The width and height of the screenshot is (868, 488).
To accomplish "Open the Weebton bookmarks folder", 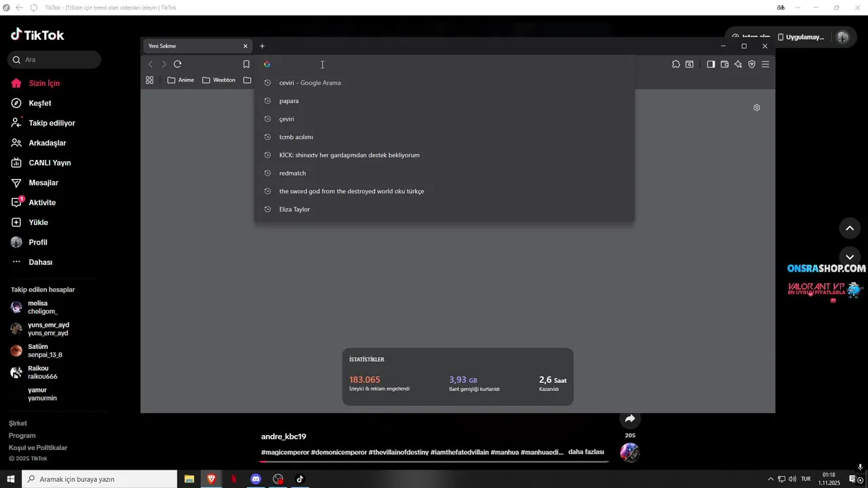I will point(219,80).
